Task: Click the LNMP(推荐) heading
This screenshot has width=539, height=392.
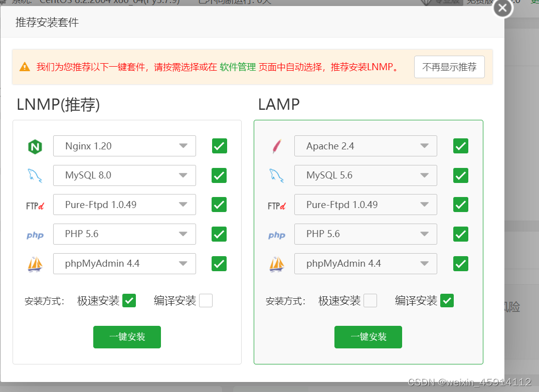Action: 58,104
